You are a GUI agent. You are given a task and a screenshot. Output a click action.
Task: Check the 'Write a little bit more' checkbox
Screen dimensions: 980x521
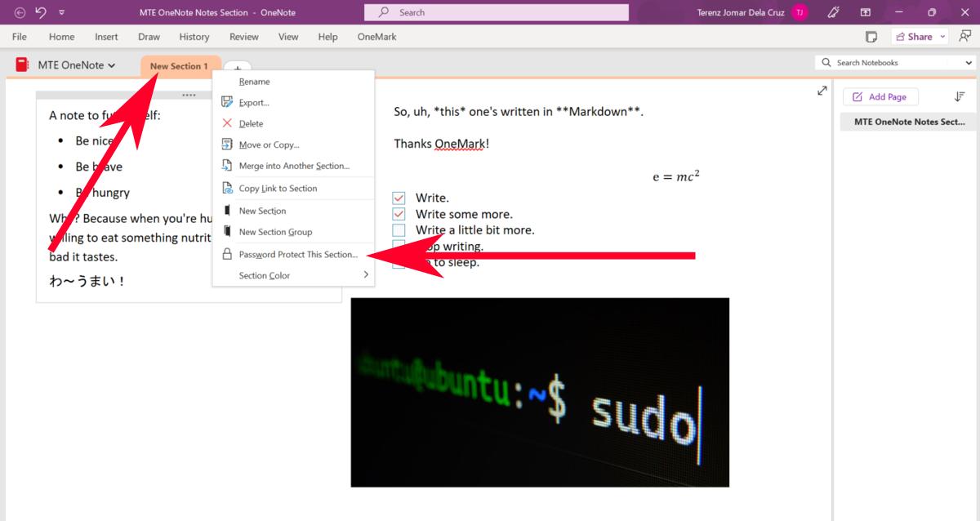(x=399, y=229)
